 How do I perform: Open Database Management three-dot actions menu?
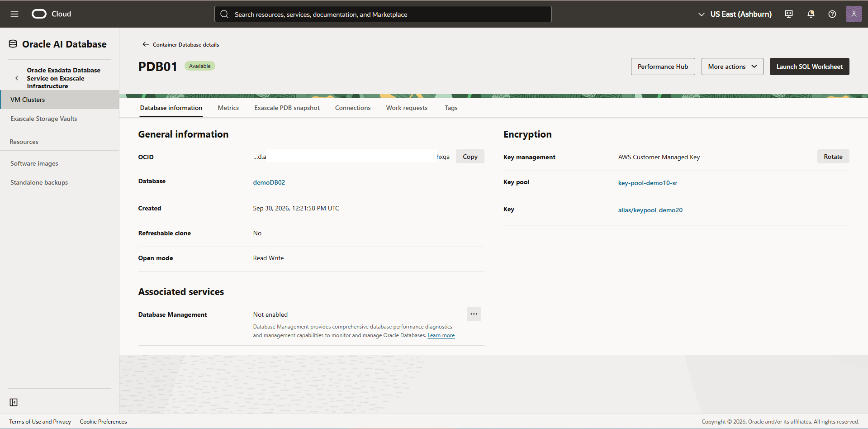coord(474,314)
